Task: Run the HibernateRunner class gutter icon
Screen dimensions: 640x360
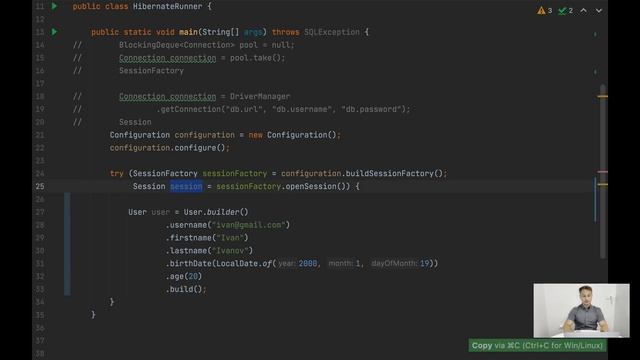Action: coord(54,6)
